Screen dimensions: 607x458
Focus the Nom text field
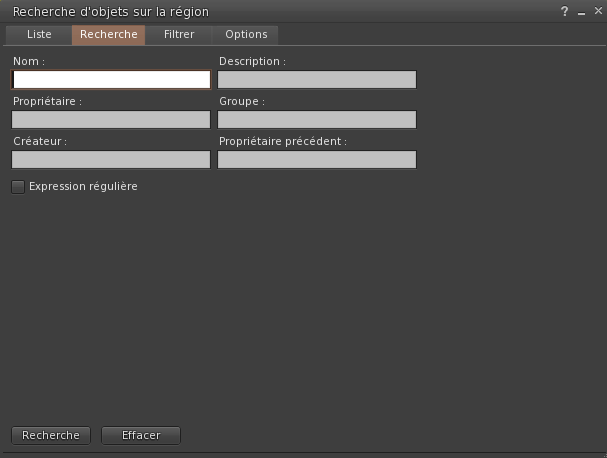(111, 80)
